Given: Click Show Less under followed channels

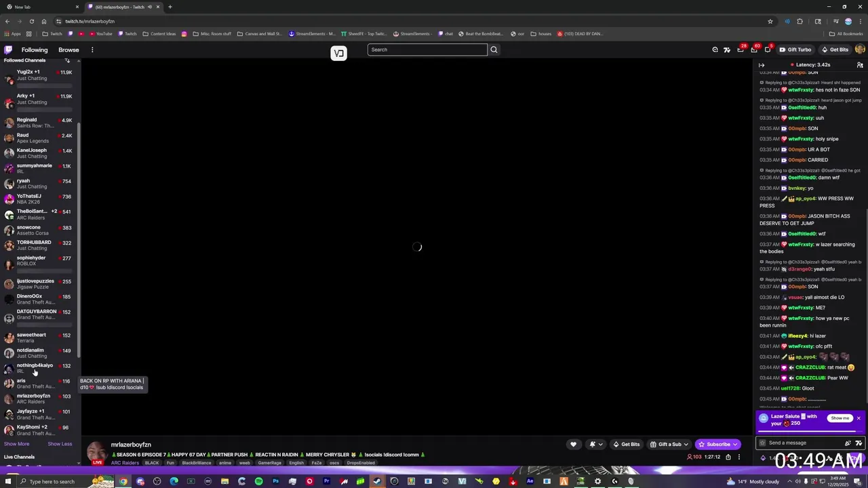Looking at the screenshot, I should (x=60, y=444).
